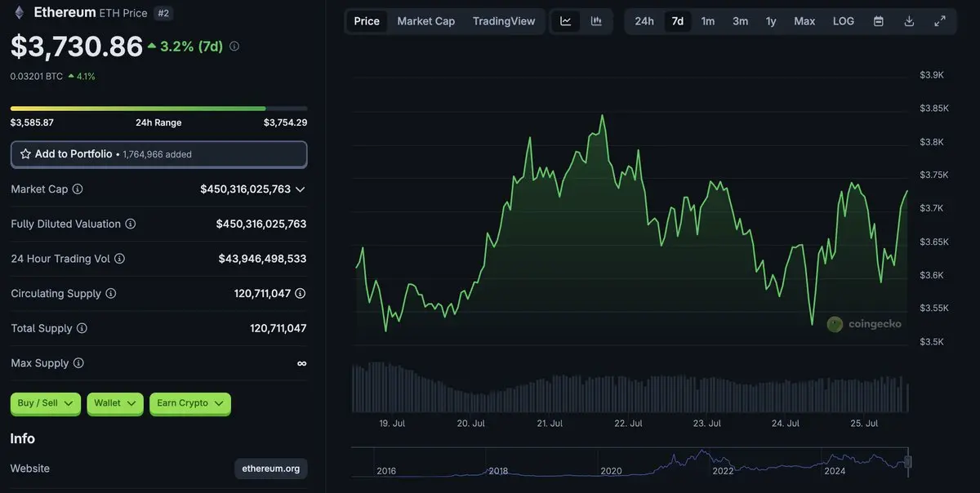980x493 pixels.
Task: Open the Earn Crypto dropdown
Action: tap(190, 403)
